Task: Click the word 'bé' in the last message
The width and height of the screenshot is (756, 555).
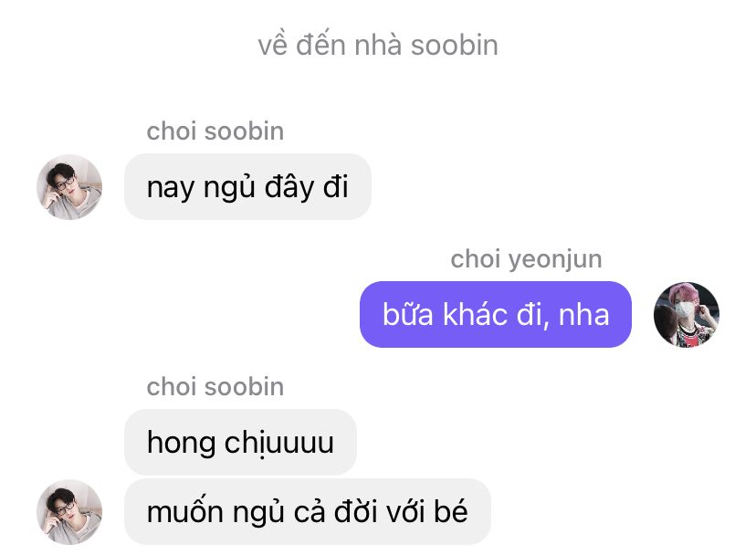Action: 451,511
